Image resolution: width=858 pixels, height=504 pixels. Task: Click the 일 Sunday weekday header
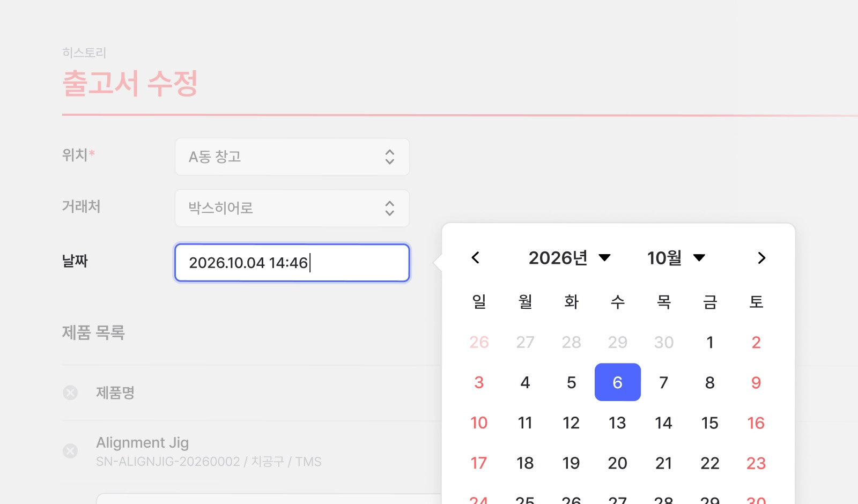coord(479,302)
